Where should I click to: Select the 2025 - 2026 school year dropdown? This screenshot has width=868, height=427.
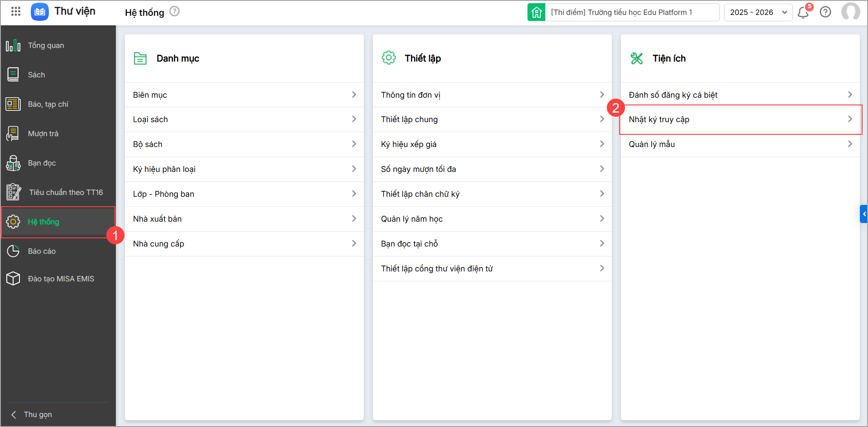(x=758, y=12)
